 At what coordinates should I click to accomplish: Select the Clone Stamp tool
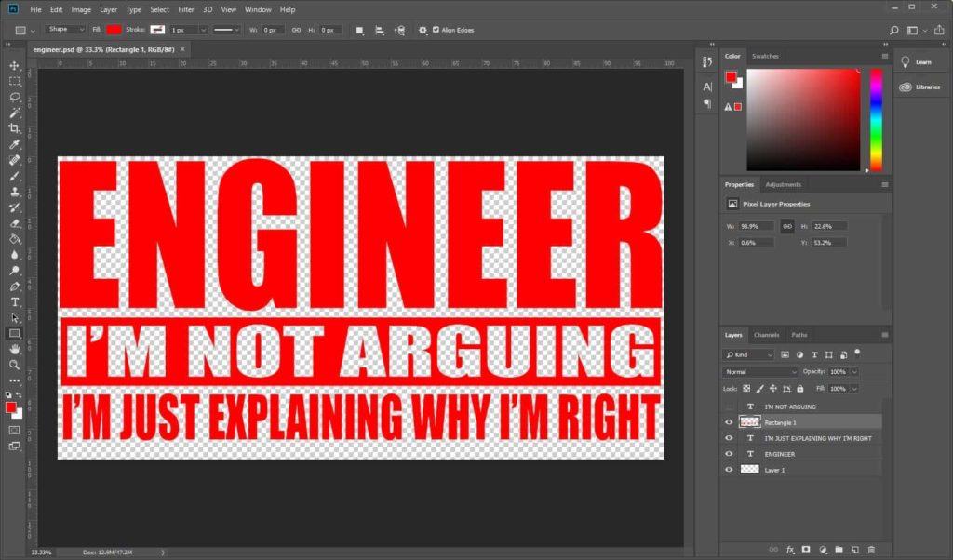(x=15, y=192)
